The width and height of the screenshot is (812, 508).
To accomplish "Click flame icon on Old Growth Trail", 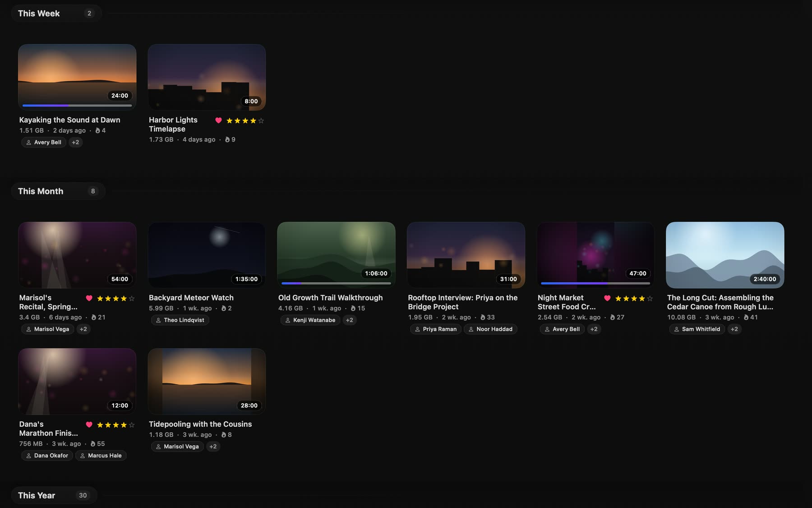I will 353,308.
